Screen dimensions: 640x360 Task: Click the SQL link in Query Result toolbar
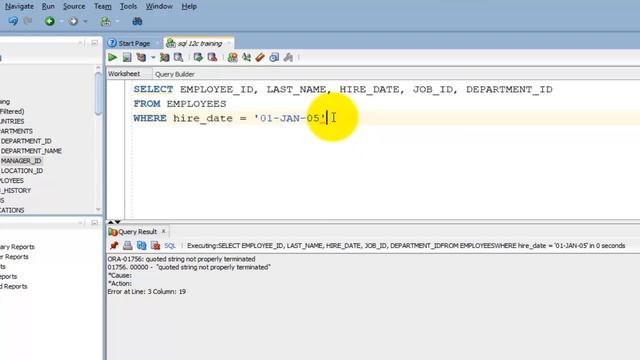click(170, 246)
